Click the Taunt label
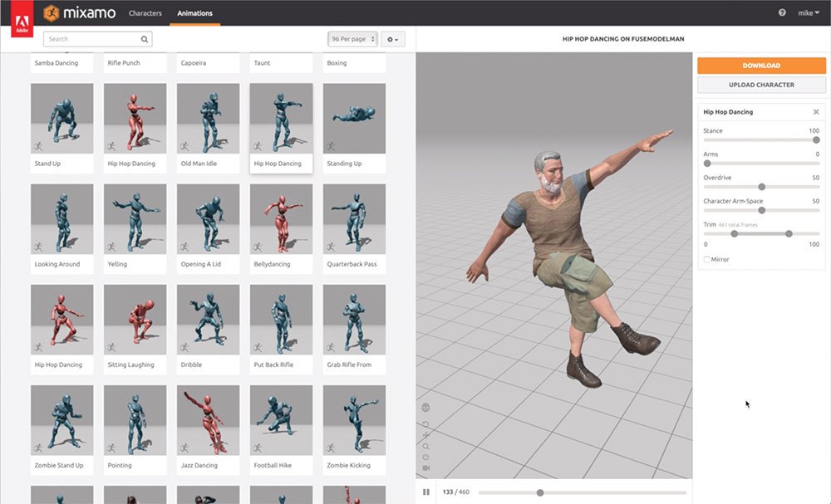Viewport: 831px width, 504px height. click(x=262, y=63)
